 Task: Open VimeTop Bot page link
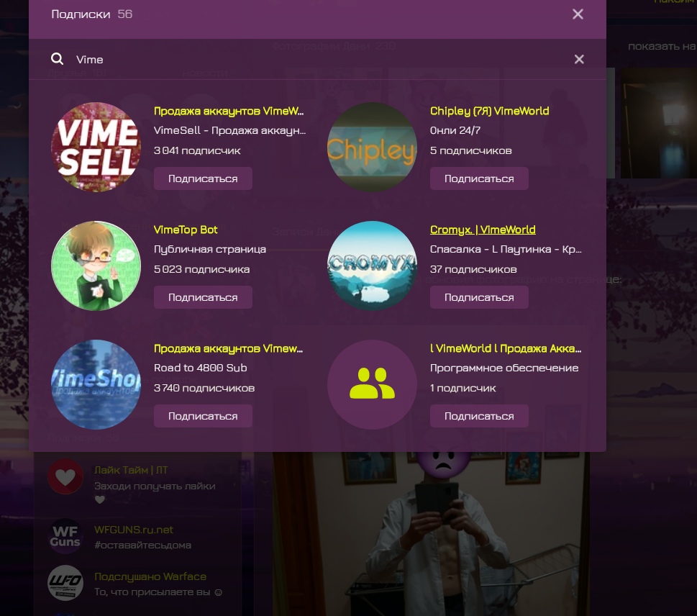pyautogui.click(x=186, y=230)
